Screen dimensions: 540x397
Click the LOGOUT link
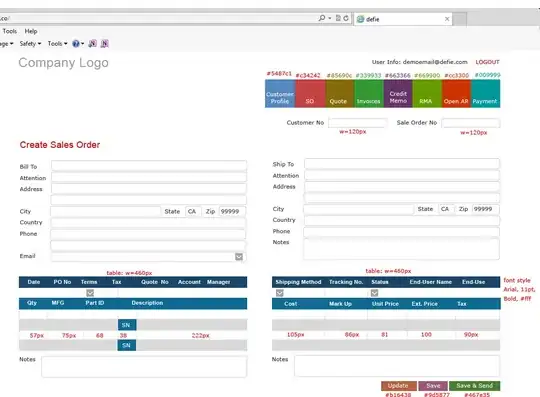point(487,62)
